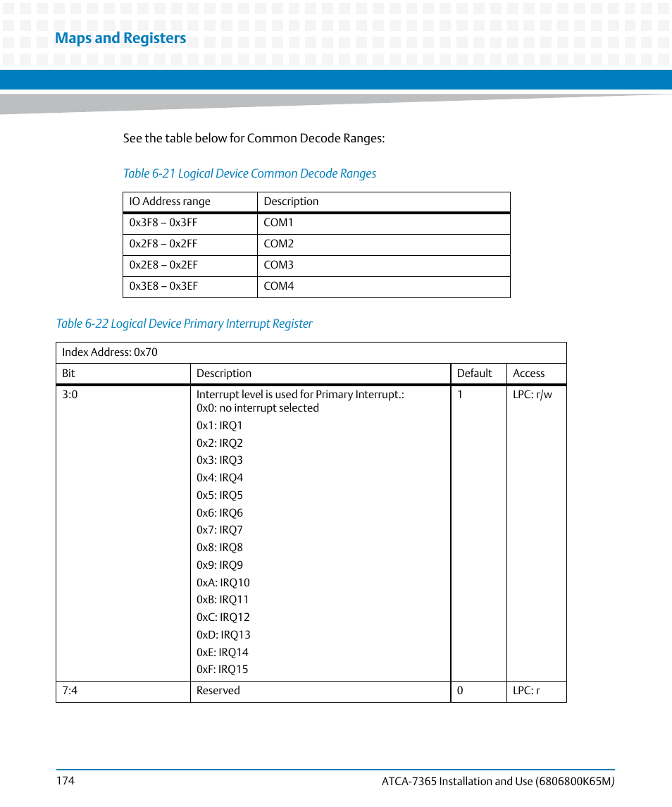Click the 'Description' header in Table 6-22
The height and width of the screenshot is (807, 672).
[320, 374]
